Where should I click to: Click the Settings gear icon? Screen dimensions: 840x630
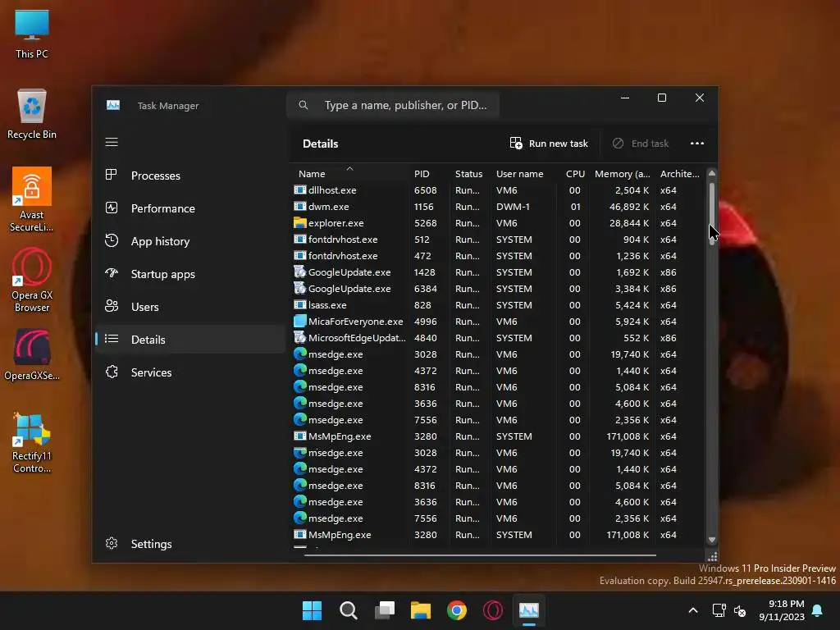112,543
